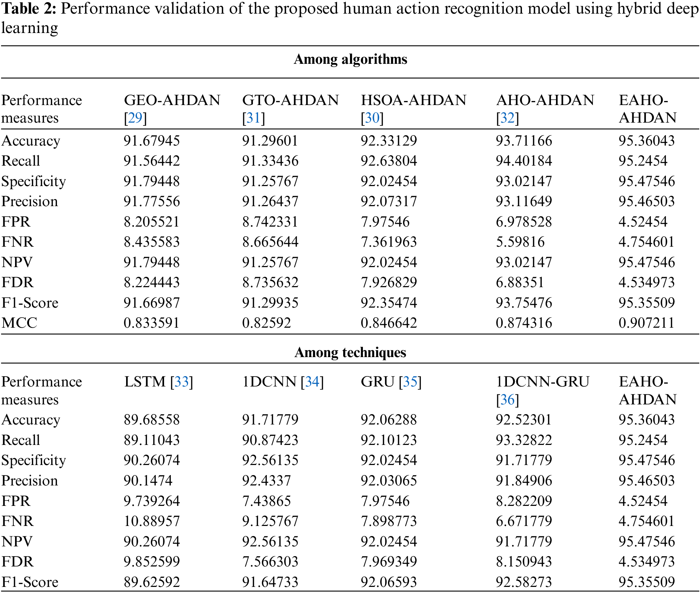700x593 pixels.
Task: Select the AHO-AHDAN recall value 94.40184
Action: click(x=524, y=161)
